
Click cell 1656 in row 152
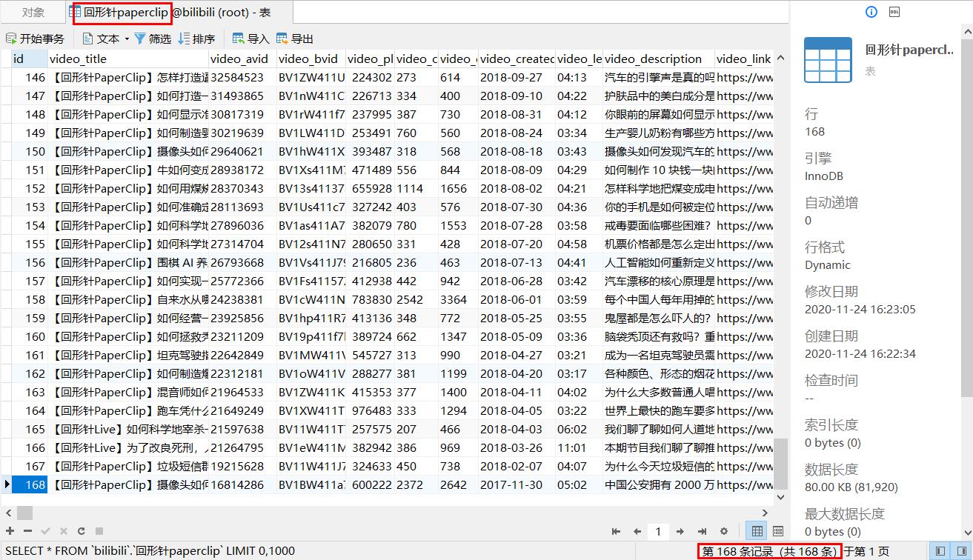pyautogui.click(x=459, y=188)
